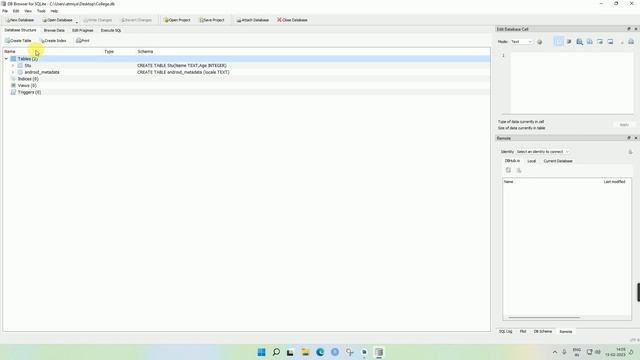Click the Attach Database toolbar button
This screenshot has width=640, height=360.
tap(252, 20)
